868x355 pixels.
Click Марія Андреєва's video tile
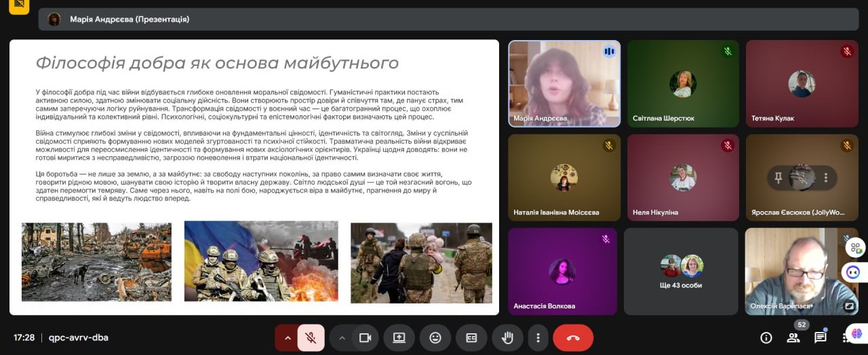click(564, 83)
